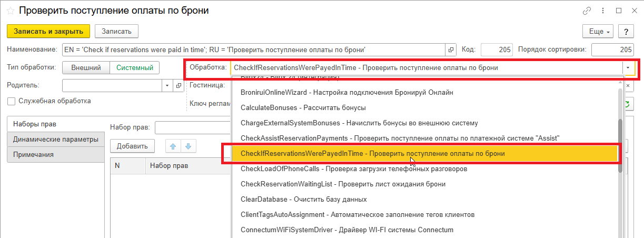Open the Примечания tab
Image resolution: width=644 pixels, height=238 pixels.
[55, 154]
